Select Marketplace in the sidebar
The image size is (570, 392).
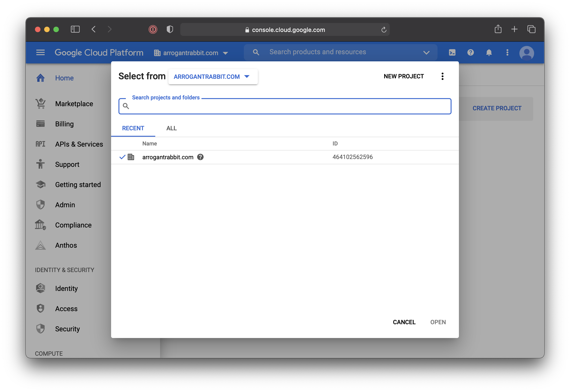coord(74,104)
